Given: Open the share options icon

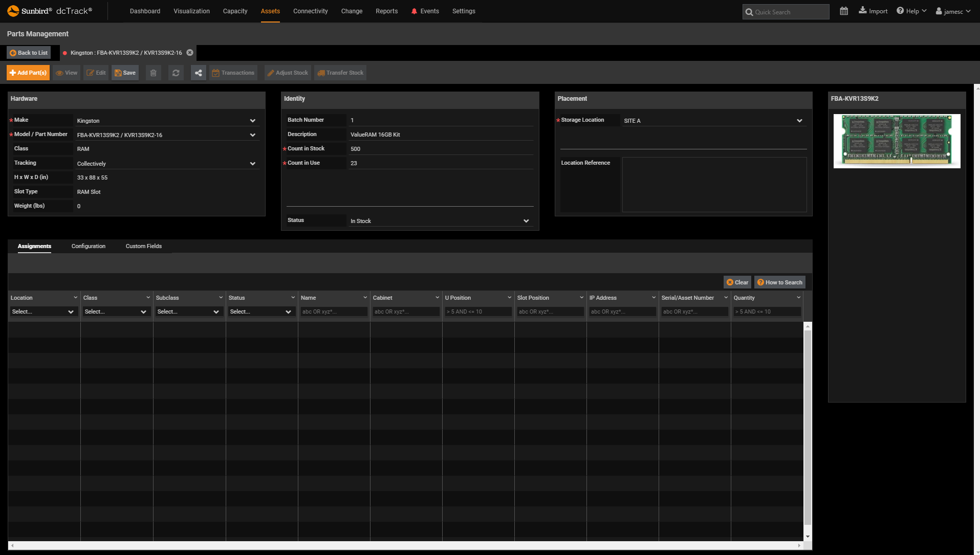Looking at the screenshot, I should click(x=198, y=72).
